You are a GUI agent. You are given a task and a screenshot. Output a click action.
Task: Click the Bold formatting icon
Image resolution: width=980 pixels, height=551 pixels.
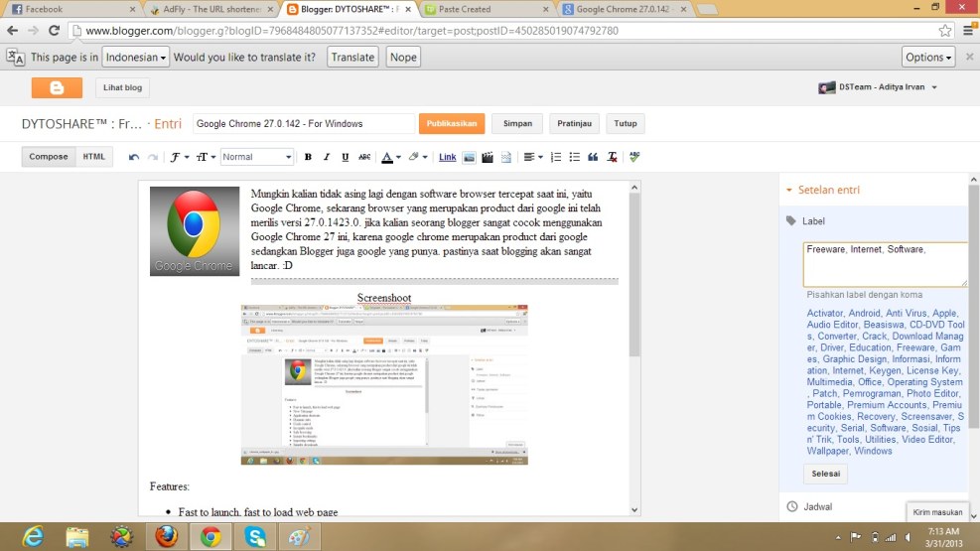(308, 157)
